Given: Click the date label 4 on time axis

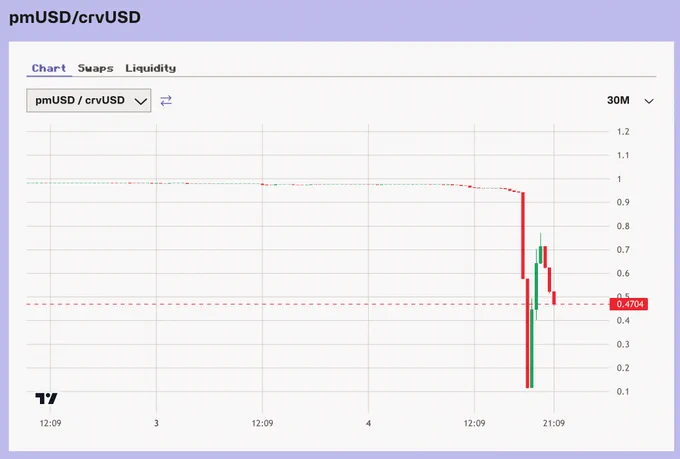Looking at the screenshot, I should point(368,423).
